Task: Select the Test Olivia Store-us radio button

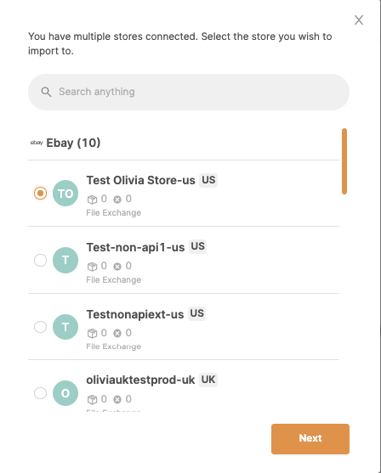Action: pos(40,193)
